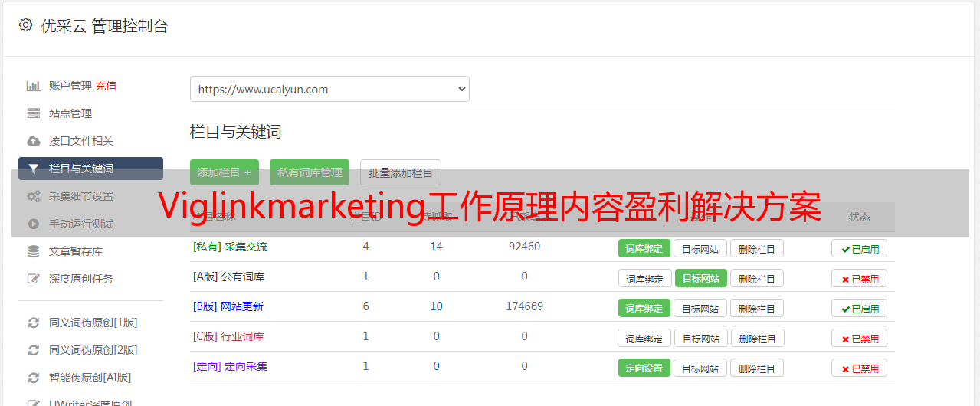Select 文章暂存库 in the sidebar

76,251
